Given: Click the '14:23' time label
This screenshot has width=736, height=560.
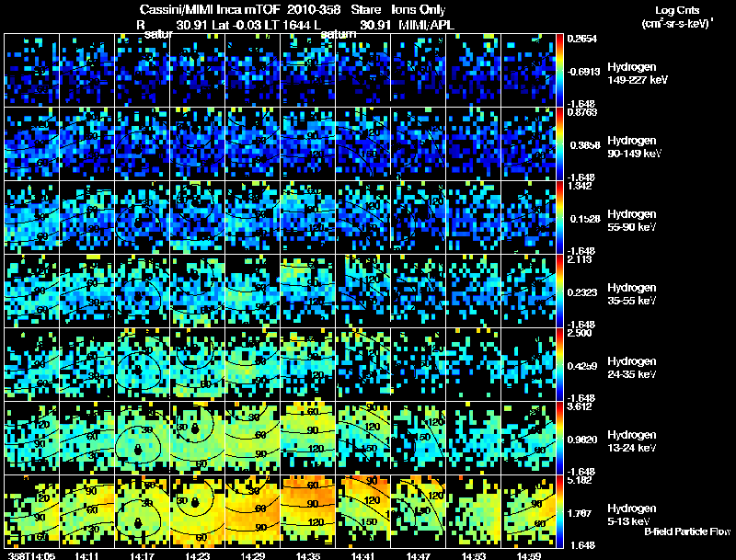Looking at the screenshot, I should pos(198,555).
